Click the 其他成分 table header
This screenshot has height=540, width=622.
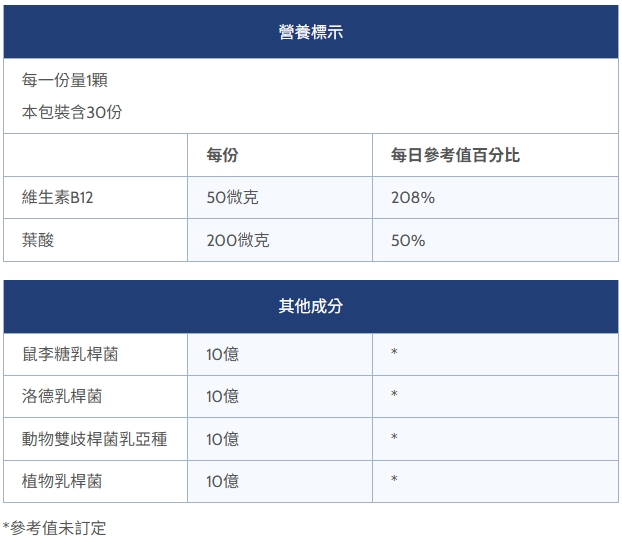pyautogui.click(x=310, y=306)
